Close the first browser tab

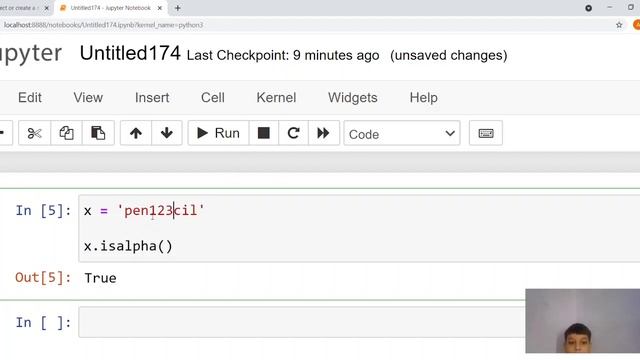[47, 8]
